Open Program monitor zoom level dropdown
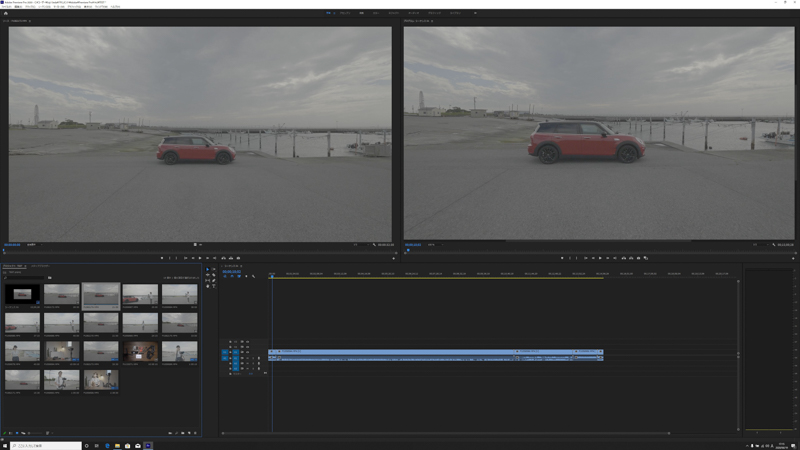 434,245
